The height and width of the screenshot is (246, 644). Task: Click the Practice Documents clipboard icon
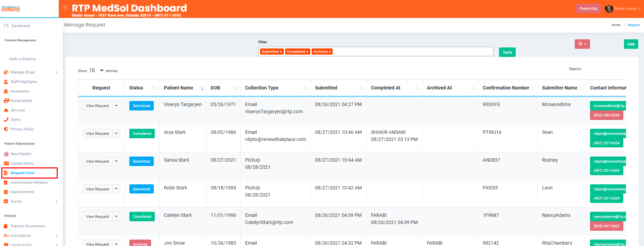[x=6, y=226]
